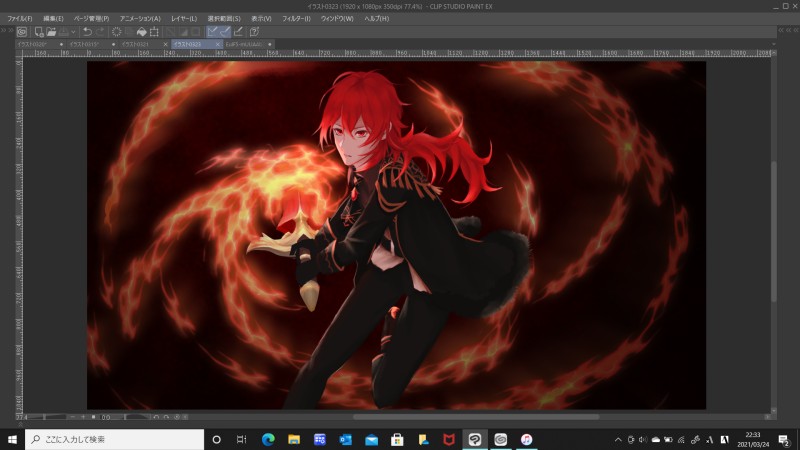Image resolution: width=800 pixels, height=450 pixels.
Task: Click the horizontal scrollbar under the canvas
Action: click(476, 417)
